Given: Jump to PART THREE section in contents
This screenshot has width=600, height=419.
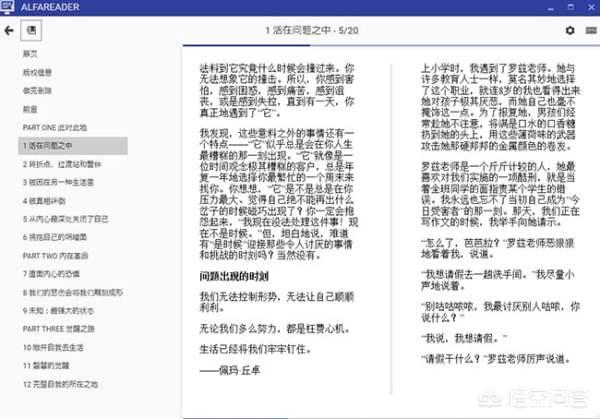Looking at the screenshot, I should [x=59, y=329].
